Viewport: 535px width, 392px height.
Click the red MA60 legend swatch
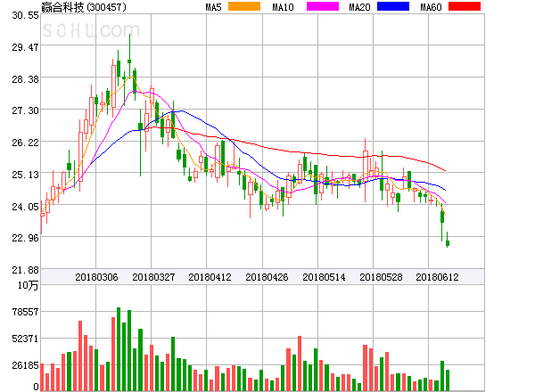pyautogui.click(x=465, y=6)
